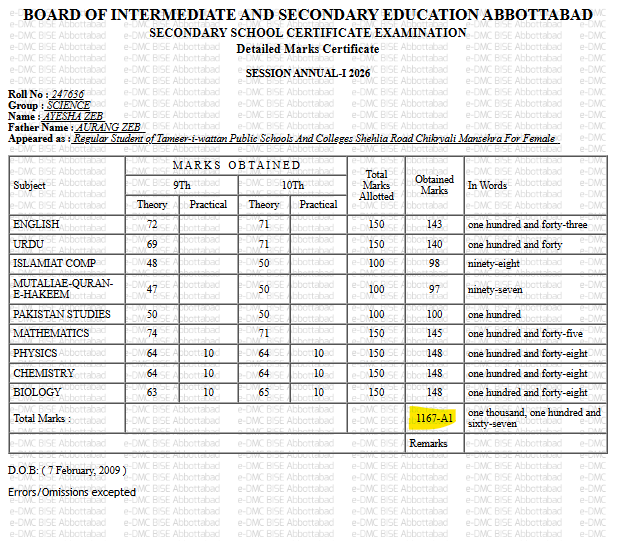Click English obtained marks 143
Viewport: 617px width, 541px height.
coord(434,224)
